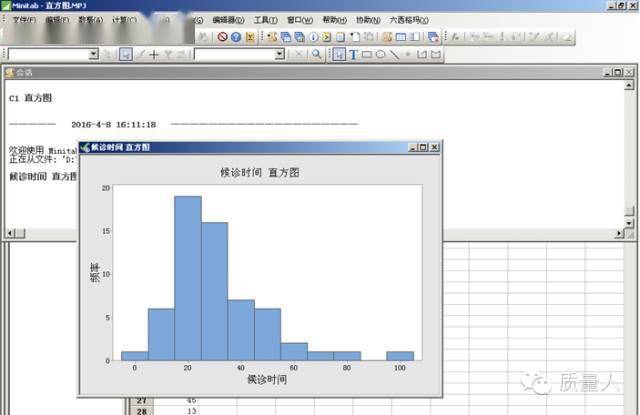Click the tallest histogram bar at 20
640x415 pixels.
click(x=188, y=278)
